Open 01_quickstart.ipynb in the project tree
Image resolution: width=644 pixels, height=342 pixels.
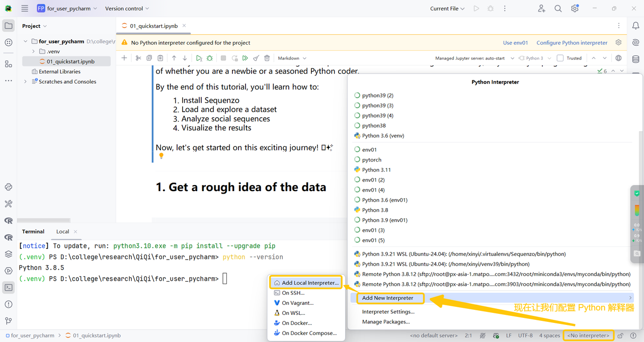70,61
